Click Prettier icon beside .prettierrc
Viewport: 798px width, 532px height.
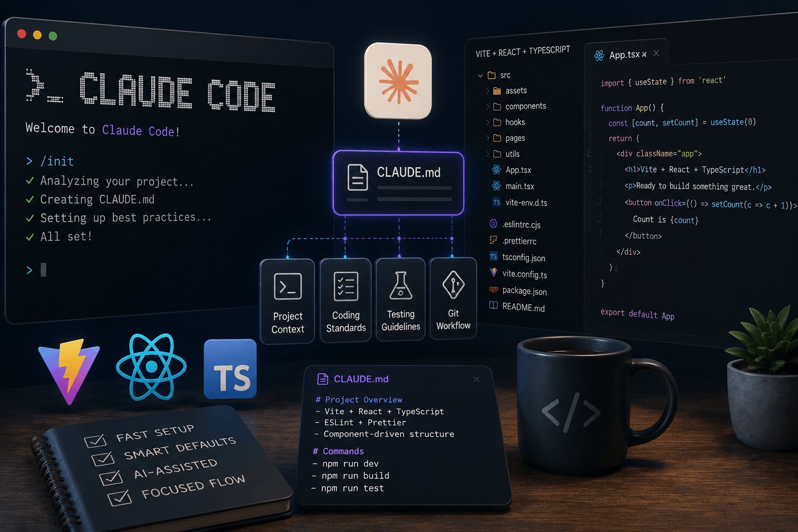(494, 240)
